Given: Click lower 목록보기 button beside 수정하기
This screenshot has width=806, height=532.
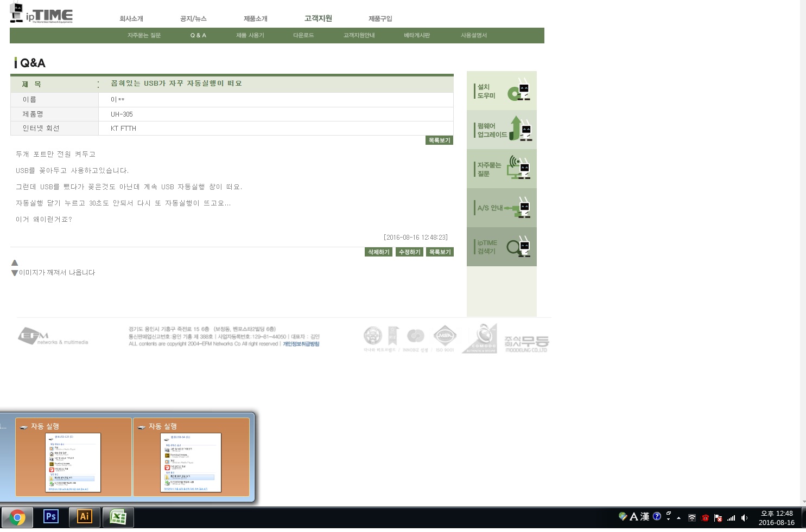Looking at the screenshot, I should pos(440,252).
